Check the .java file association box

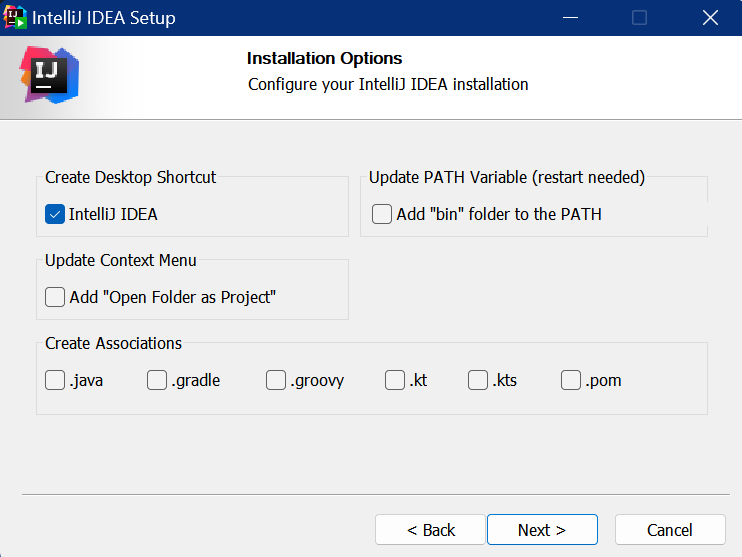tap(55, 380)
